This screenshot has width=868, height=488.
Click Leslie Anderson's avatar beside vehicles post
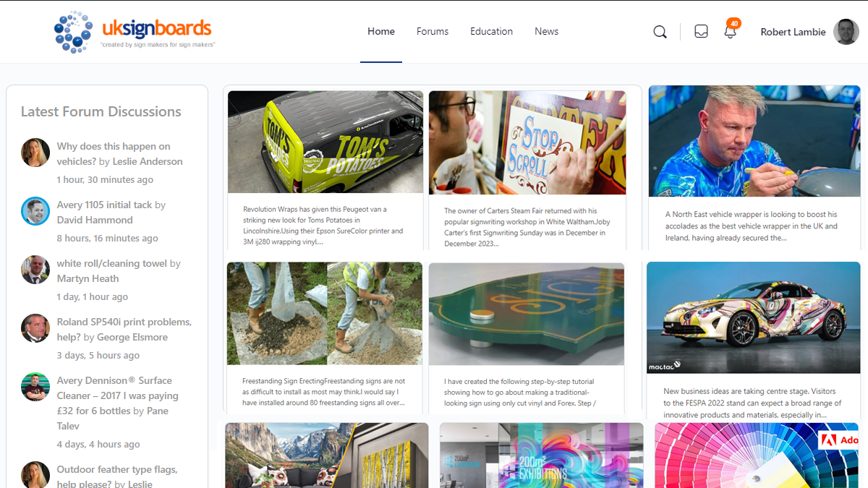click(35, 153)
